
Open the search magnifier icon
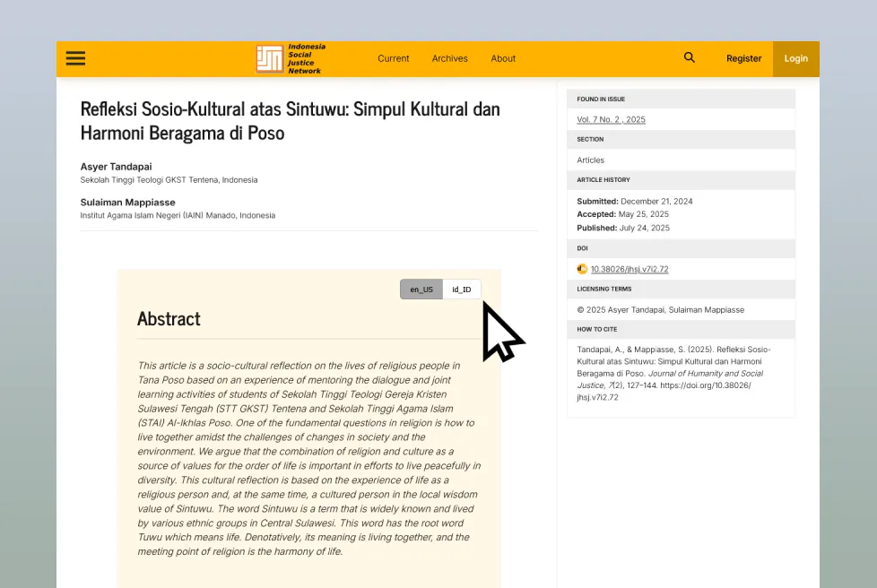pos(689,57)
